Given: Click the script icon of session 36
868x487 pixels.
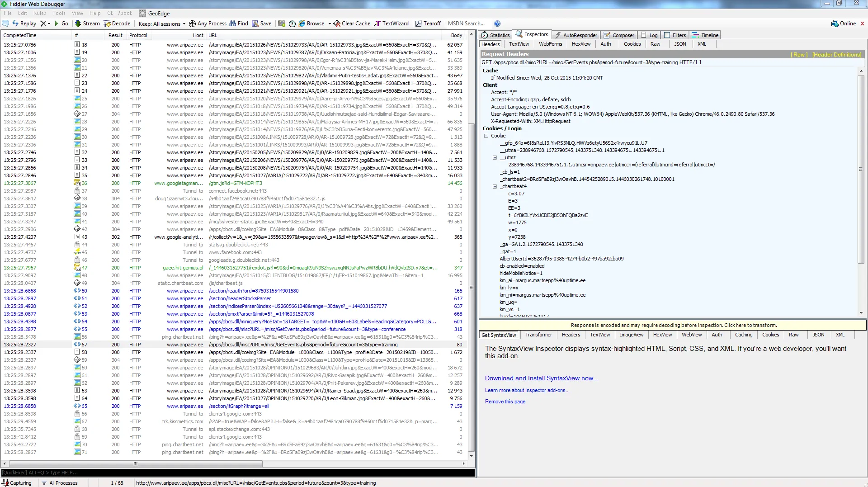Looking at the screenshot, I should coord(77,183).
